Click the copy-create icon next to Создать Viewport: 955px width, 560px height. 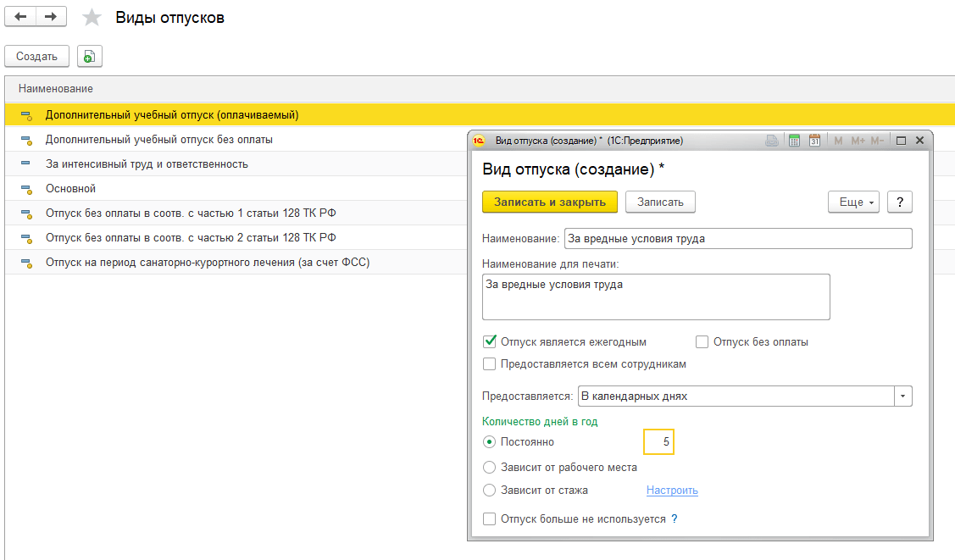pyautogui.click(x=89, y=57)
